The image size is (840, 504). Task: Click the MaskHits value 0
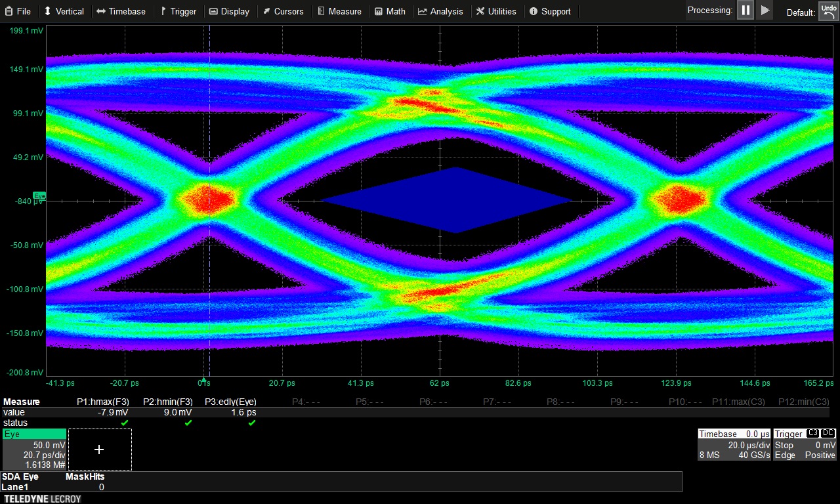click(x=102, y=487)
